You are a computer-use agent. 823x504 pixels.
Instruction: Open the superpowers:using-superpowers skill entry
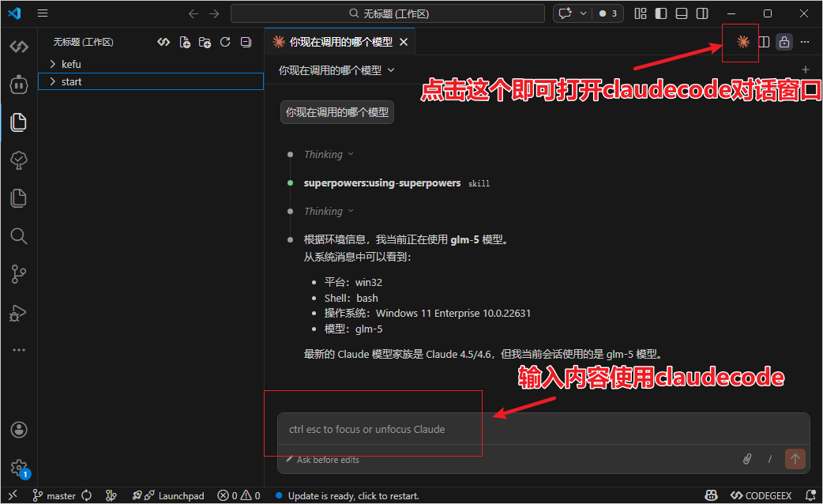pyautogui.click(x=396, y=183)
